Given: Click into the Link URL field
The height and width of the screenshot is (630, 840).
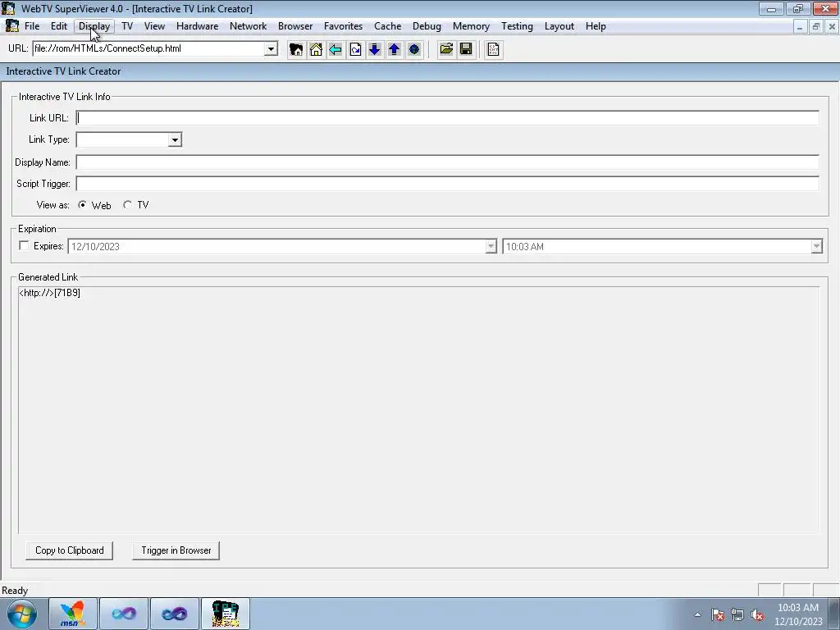Looking at the screenshot, I should (x=447, y=118).
